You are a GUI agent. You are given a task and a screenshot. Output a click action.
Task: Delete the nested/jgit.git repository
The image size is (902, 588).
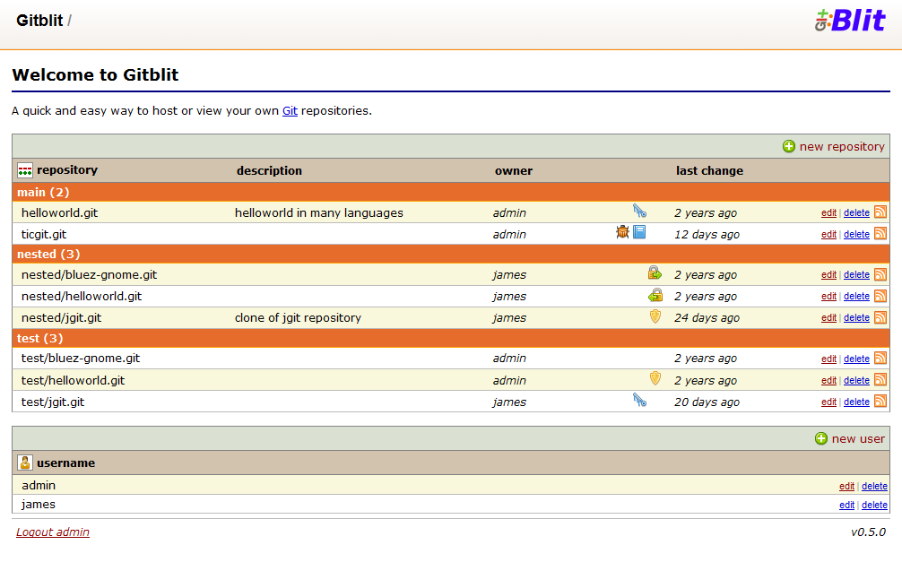pyautogui.click(x=856, y=317)
